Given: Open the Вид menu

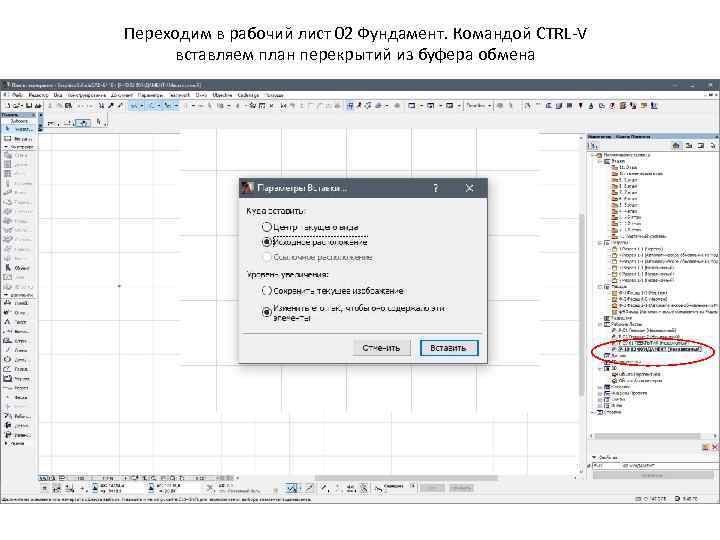Looking at the screenshot, I should (x=58, y=95).
